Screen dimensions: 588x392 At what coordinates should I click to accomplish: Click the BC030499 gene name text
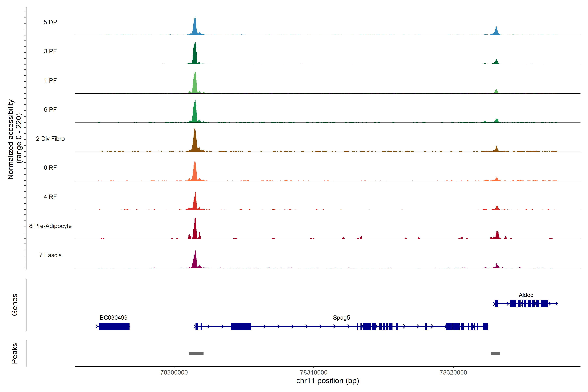click(x=114, y=318)
